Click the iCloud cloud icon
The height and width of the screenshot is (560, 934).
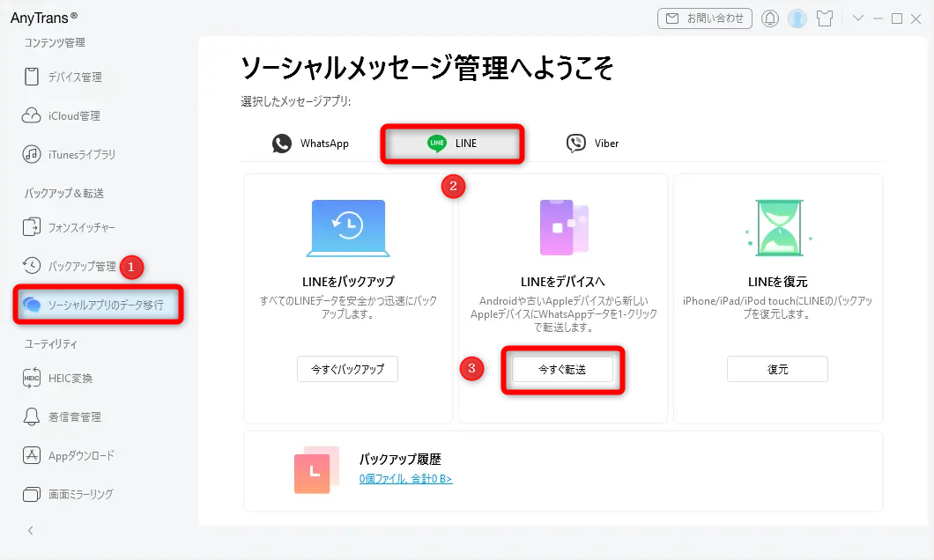[32, 115]
